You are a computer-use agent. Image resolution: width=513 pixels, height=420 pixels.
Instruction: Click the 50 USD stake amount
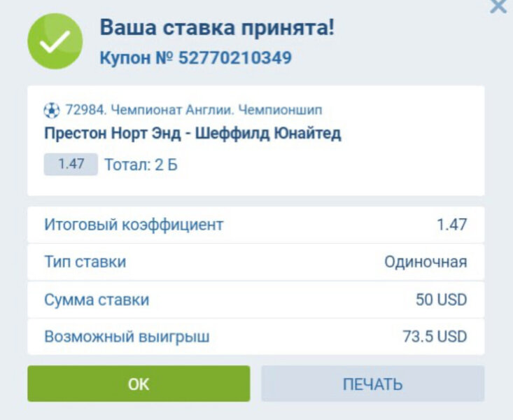(x=441, y=300)
